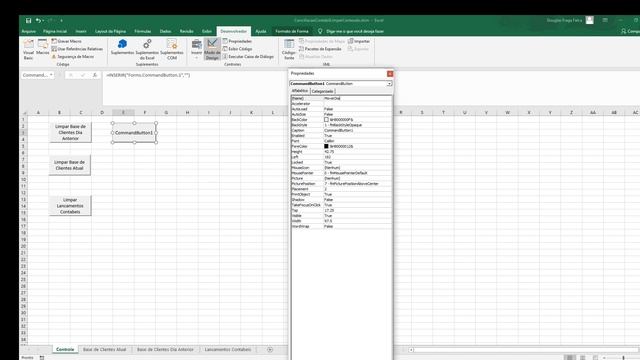Select the Visible property row
The width and height of the screenshot is (640, 360).
click(x=341, y=216)
